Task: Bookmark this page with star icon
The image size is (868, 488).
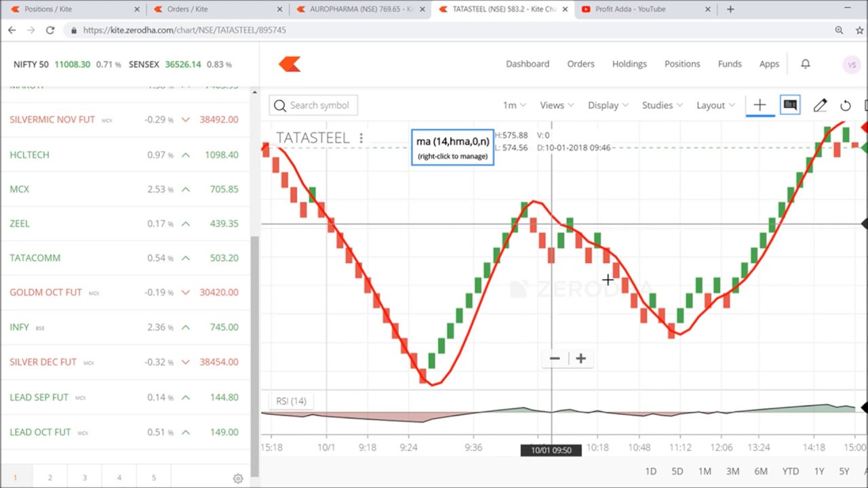Action: [860, 30]
